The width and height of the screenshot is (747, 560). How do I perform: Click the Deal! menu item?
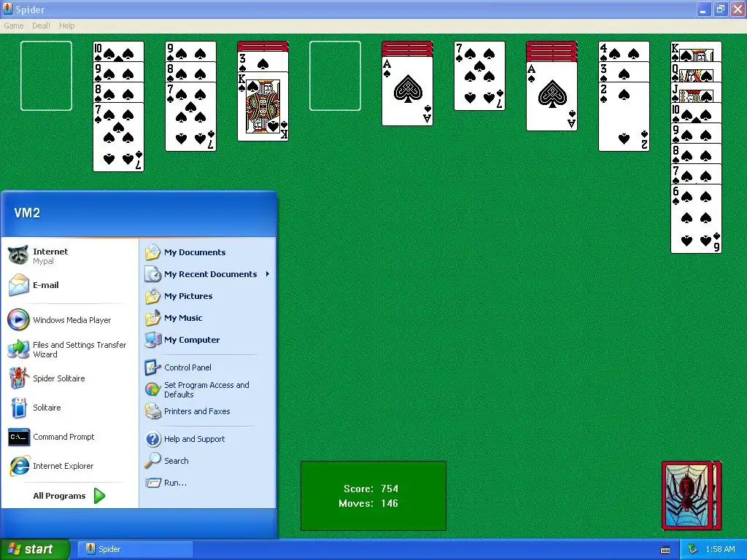click(x=41, y=26)
